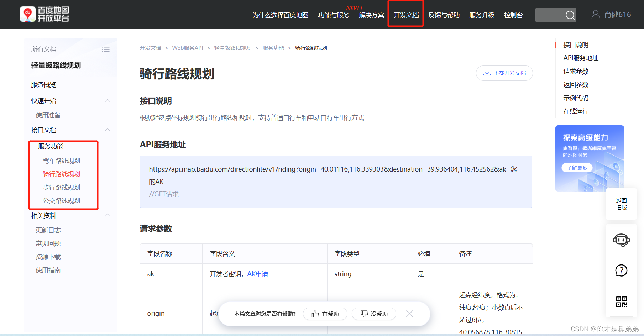Viewport: 644px width, 336px height.
Task: Click the 探索高级能力 promo banner
Action: pyautogui.click(x=590, y=158)
